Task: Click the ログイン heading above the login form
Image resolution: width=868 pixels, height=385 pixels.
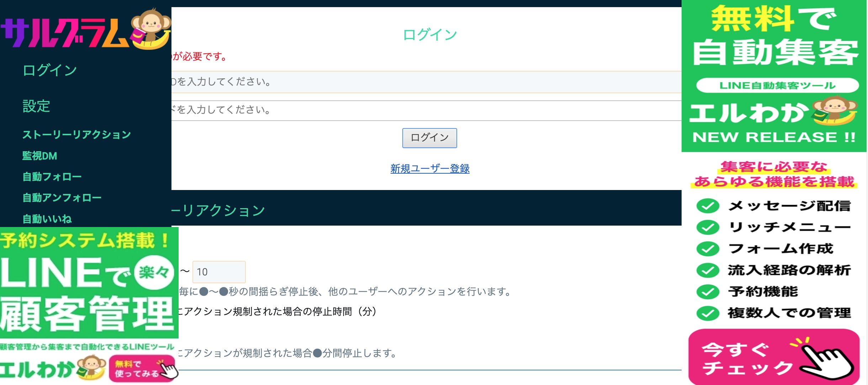Action: click(x=430, y=35)
